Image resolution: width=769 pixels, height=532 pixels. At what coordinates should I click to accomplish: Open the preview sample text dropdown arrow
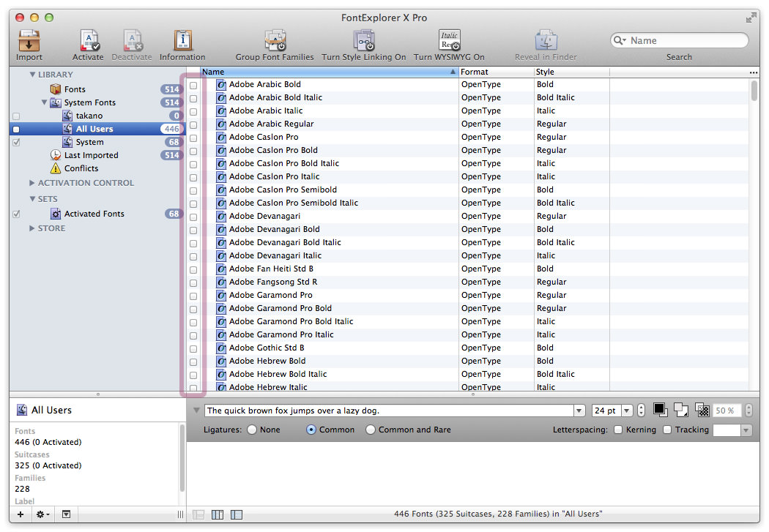(579, 411)
